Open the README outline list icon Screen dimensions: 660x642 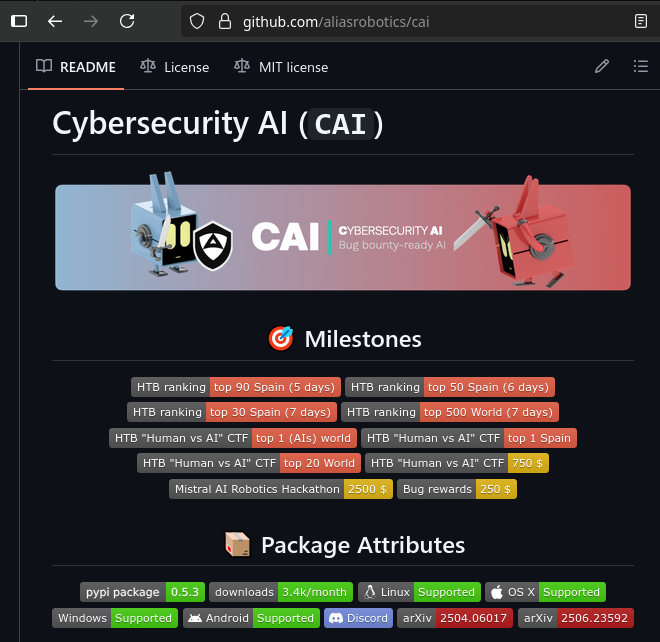tap(641, 66)
